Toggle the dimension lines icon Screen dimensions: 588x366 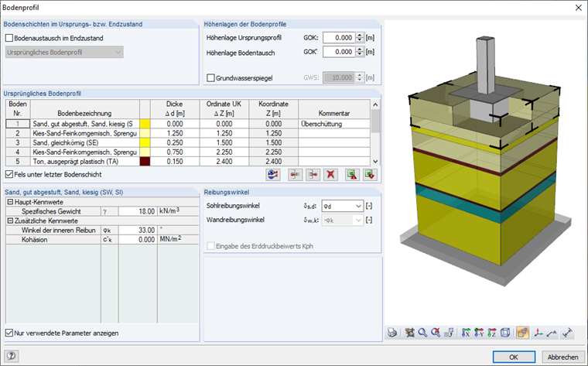[x=568, y=333]
